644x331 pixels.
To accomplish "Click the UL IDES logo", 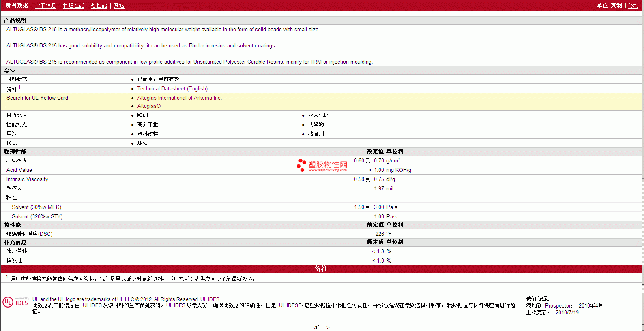I will pos(16,302).
